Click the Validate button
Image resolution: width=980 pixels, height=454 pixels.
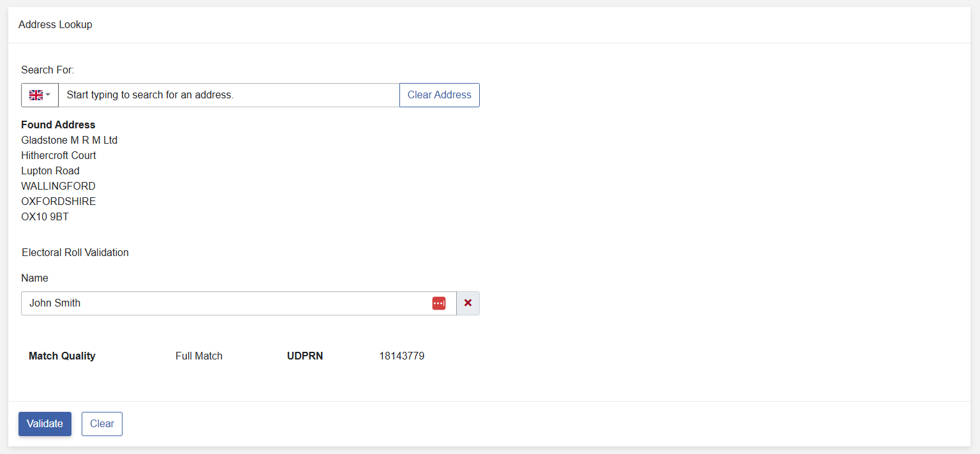coord(45,424)
